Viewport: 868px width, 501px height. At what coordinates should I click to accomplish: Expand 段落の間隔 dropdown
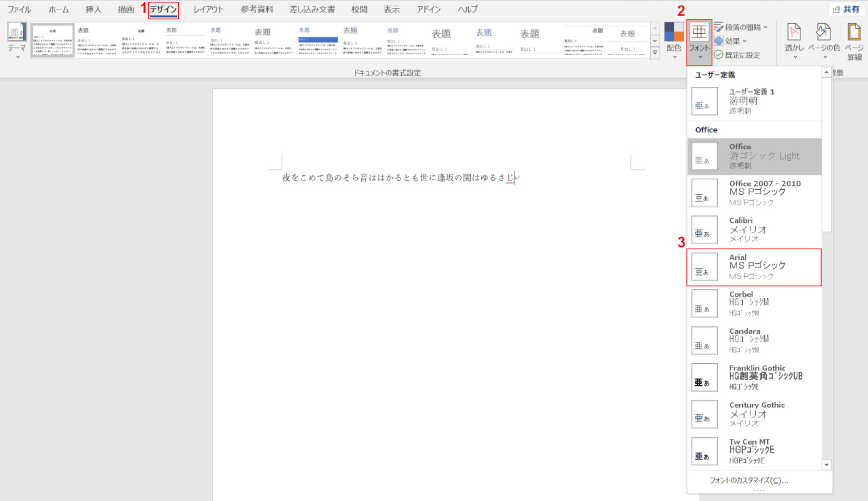pos(742,27)
